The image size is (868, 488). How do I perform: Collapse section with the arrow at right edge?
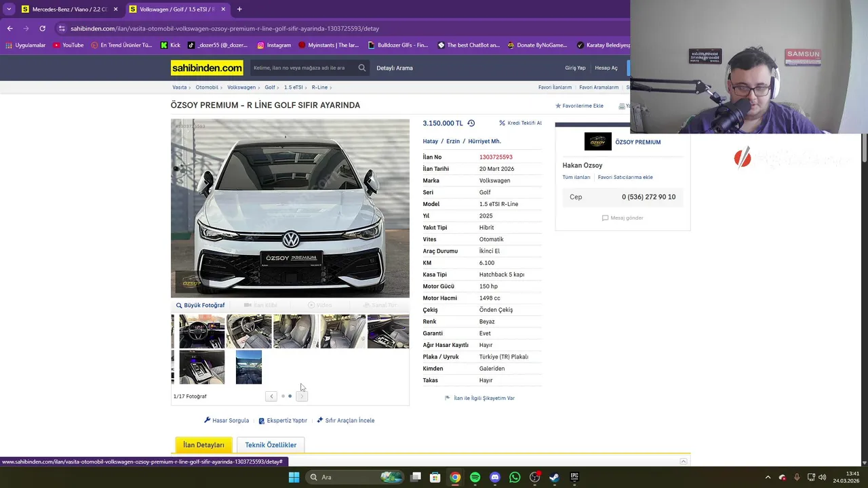tap(684, 462)
